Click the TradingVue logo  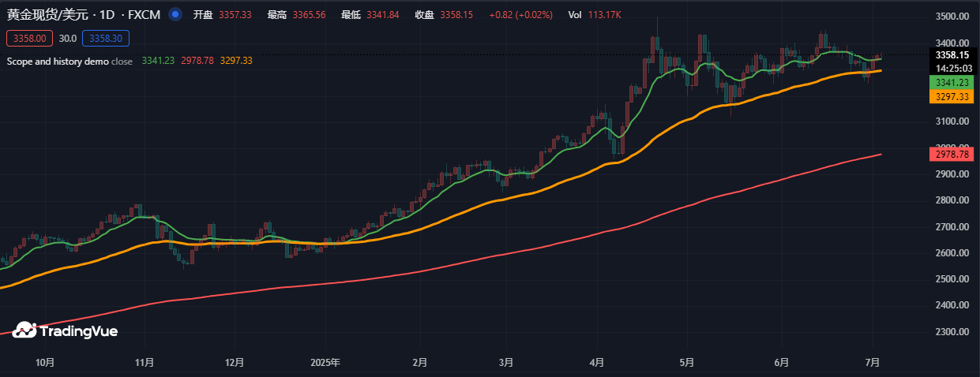click(x=66, y=331)
